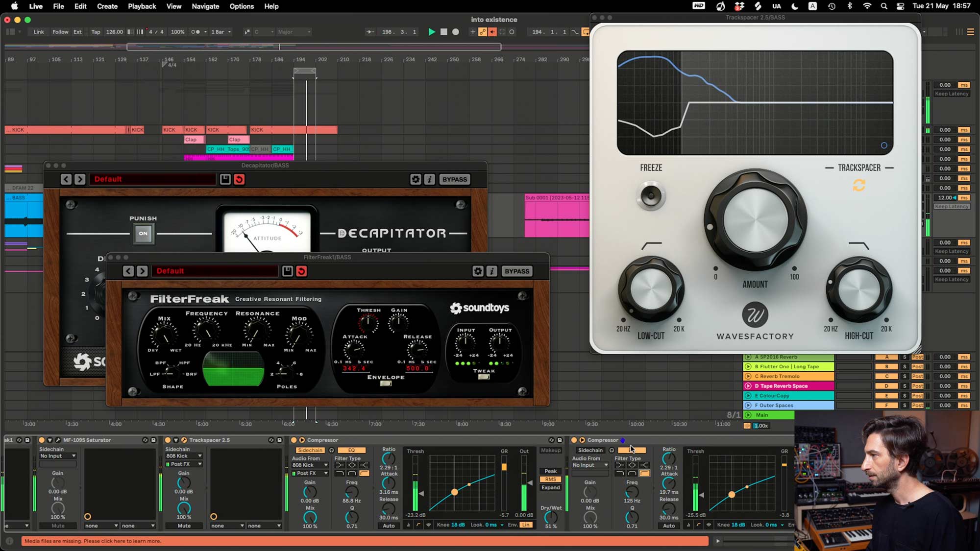Click the sidechain headphones listen icon
Screen dimensions: 980x551
[332, 450]
